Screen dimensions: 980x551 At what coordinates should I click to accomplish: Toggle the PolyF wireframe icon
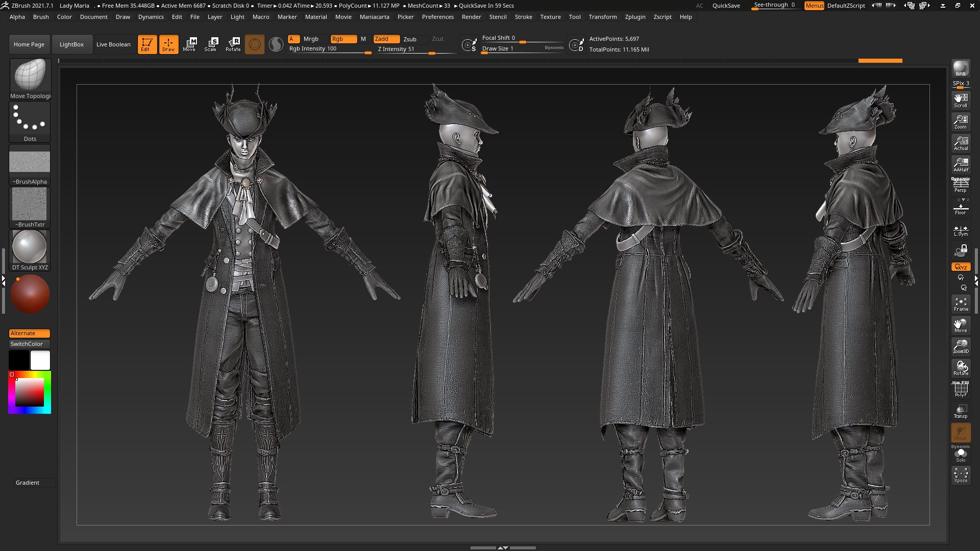point(961,390)
